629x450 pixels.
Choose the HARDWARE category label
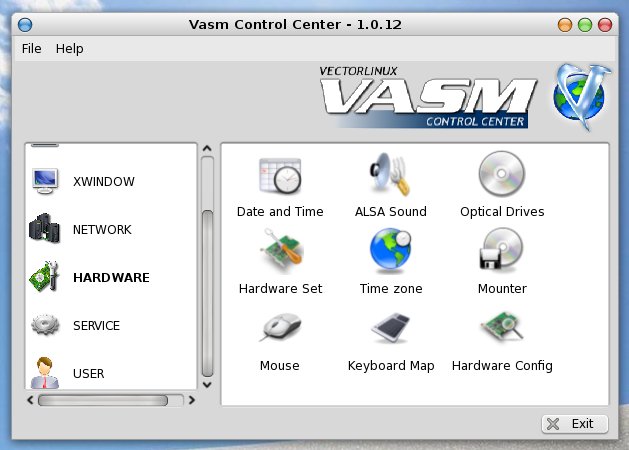pos(111,278)
